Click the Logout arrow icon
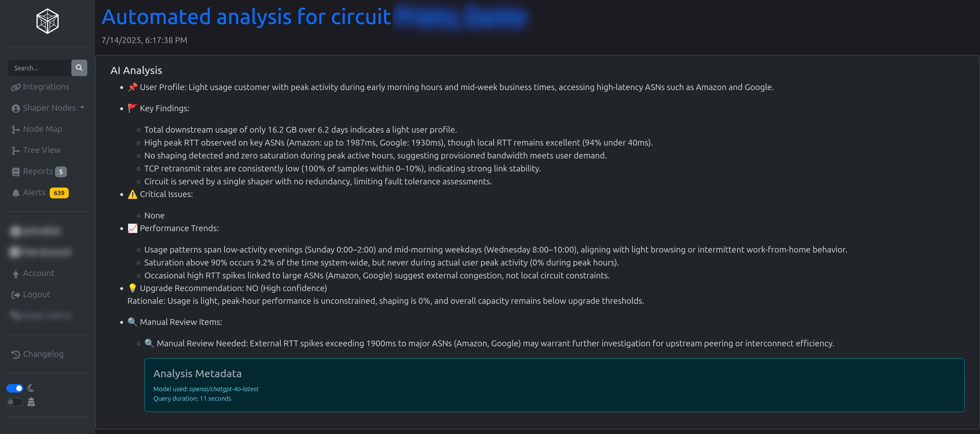Image resolution: width=980 pixels, height=434 pixels. (16, 295)
